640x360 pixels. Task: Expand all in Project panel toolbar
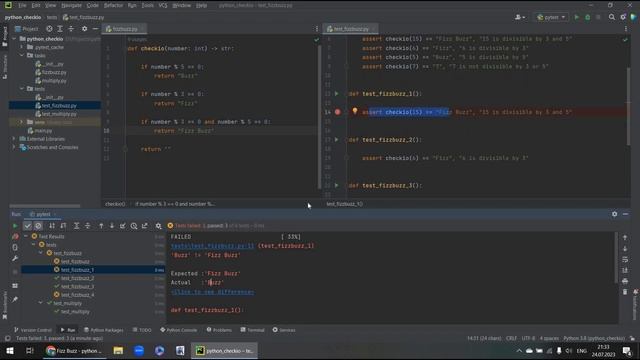pos(60,29)
